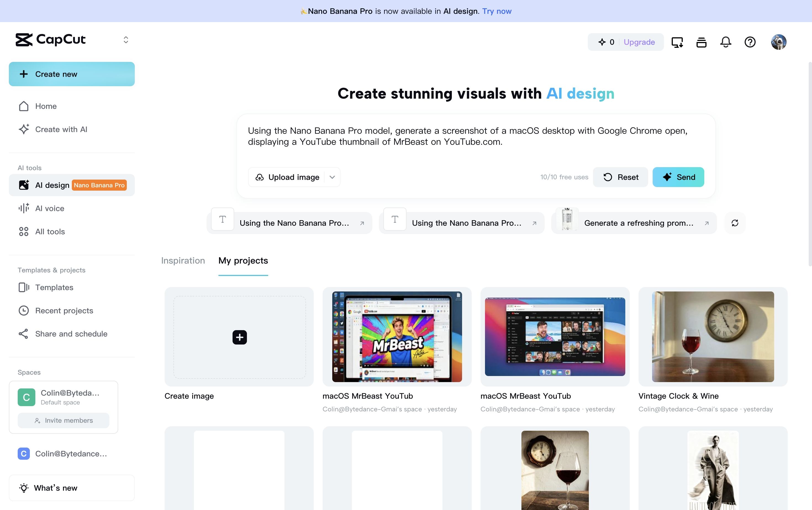Open Templates in sidebar
Image resolution: width=812 pixels, height=510 pixels.
click(72, 287)
